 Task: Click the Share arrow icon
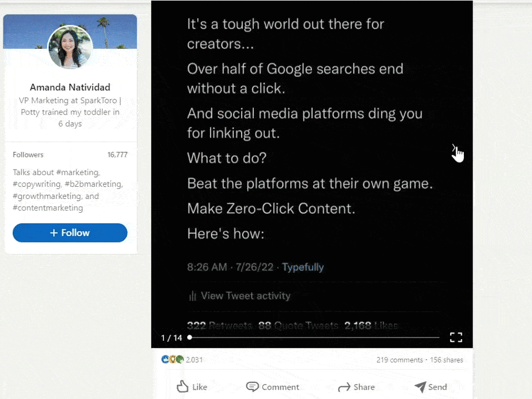(344, 387)
